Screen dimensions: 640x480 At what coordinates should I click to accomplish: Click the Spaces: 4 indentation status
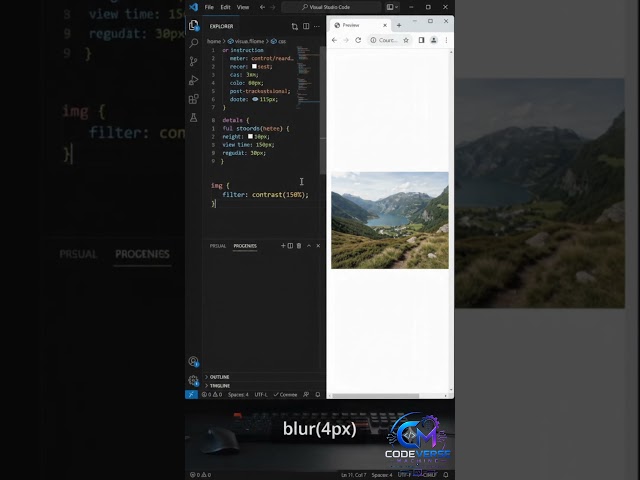tap(238, 394)
